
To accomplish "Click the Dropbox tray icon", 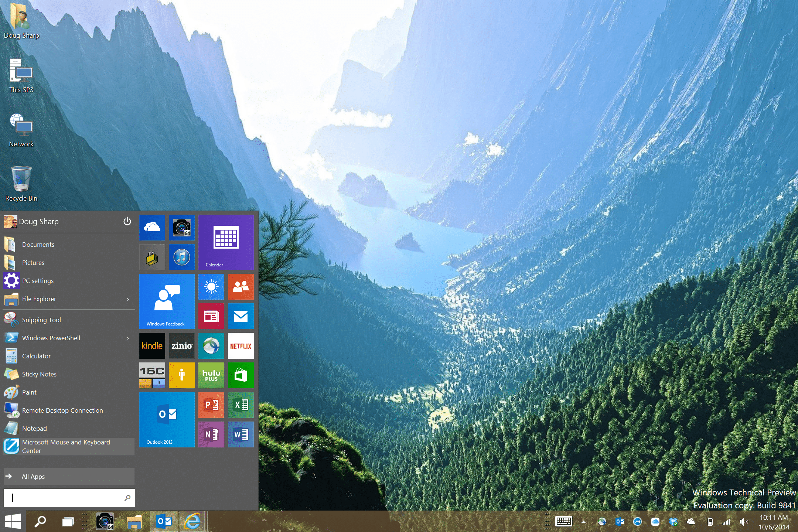I will pos(673,522).
